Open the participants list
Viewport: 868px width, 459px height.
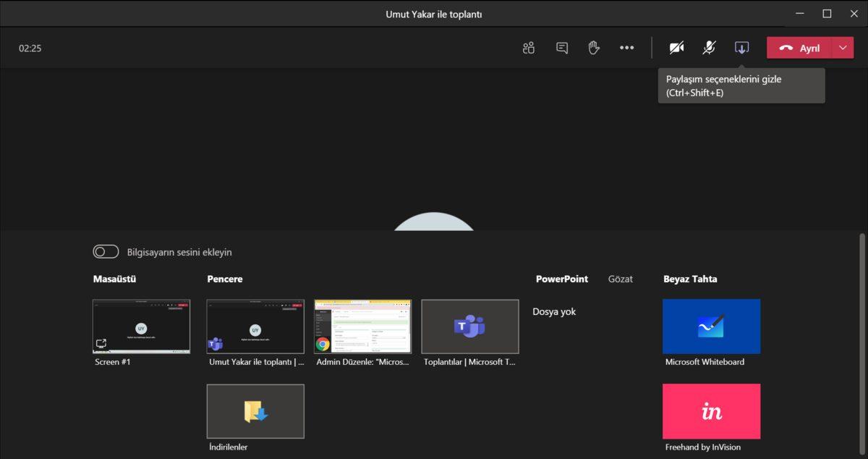click(528, 47)
